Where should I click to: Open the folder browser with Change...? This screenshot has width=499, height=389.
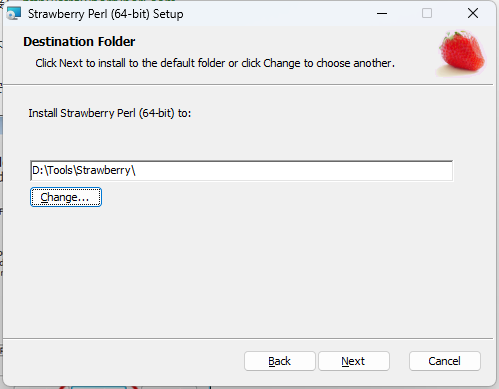pos(66,197)
